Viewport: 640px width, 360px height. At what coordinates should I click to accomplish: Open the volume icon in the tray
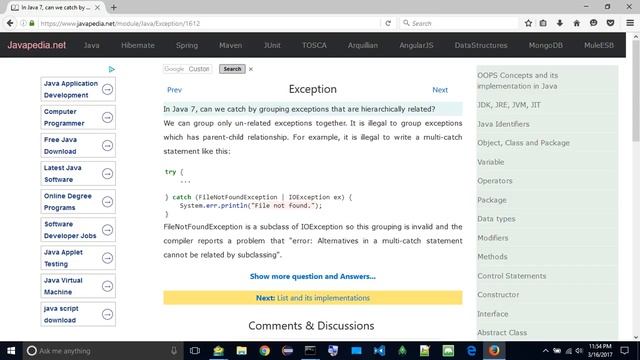point(579,351)
